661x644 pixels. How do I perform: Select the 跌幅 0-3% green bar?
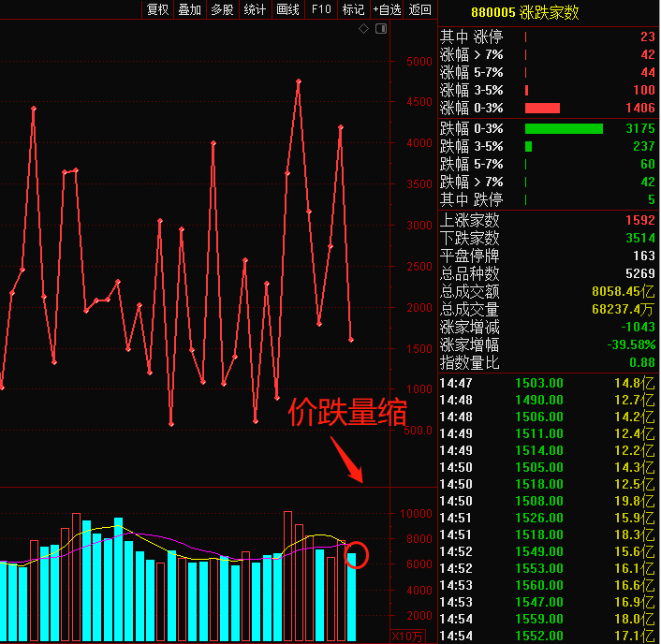(x=564, y=128)
